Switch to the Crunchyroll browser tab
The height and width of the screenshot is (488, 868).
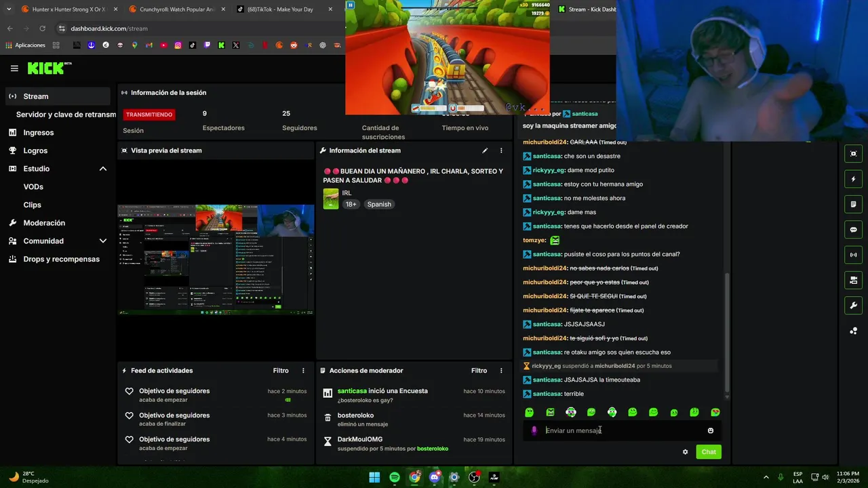[x=176, y=9]
